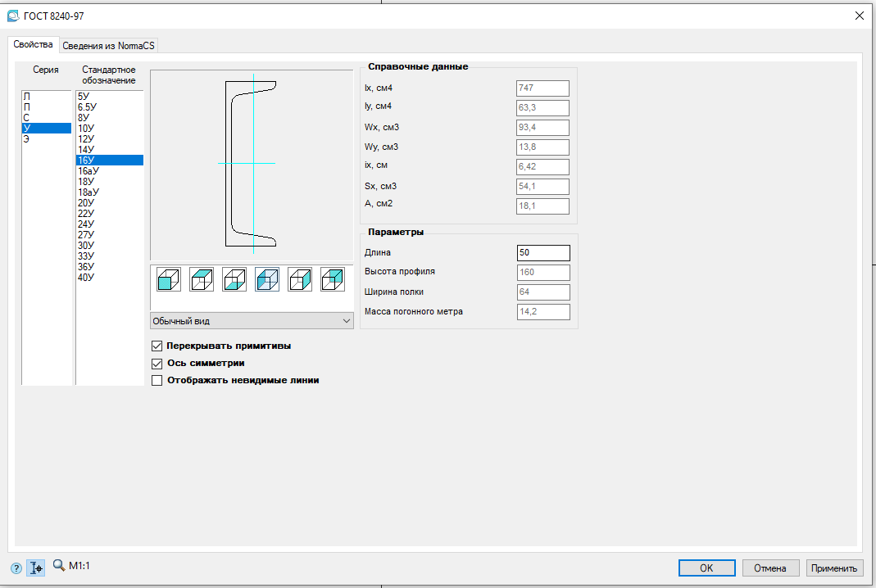Uncheck Перекрывать примитивы checkbox
Viewport: 876px width, 588px height.
[x=158, y=346]
